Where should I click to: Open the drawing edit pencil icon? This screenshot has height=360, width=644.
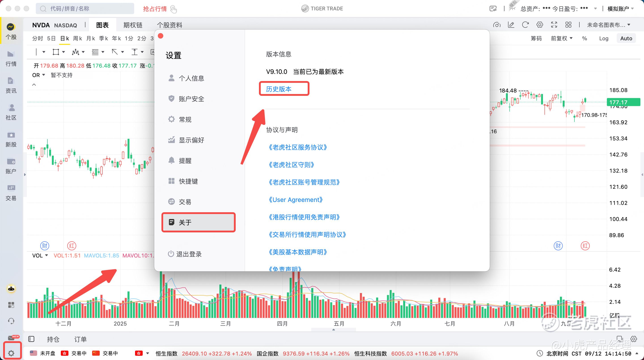tap(511, 25)
